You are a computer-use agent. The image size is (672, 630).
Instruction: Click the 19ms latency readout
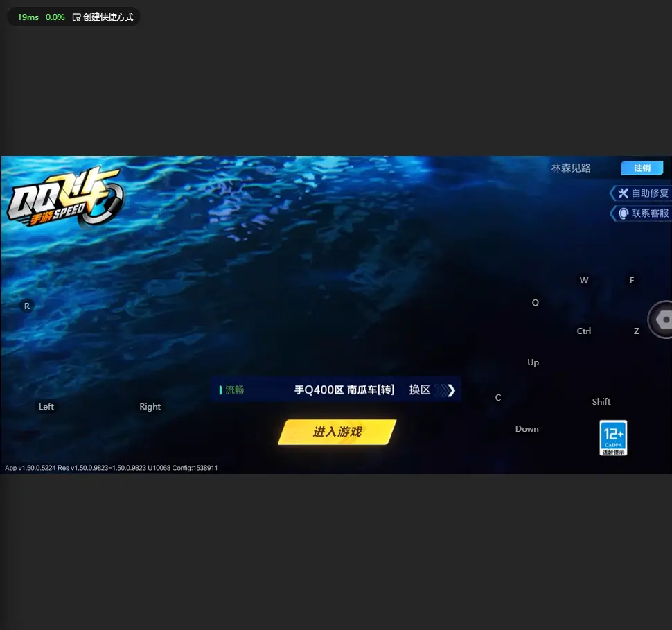(x=28, y=17)
